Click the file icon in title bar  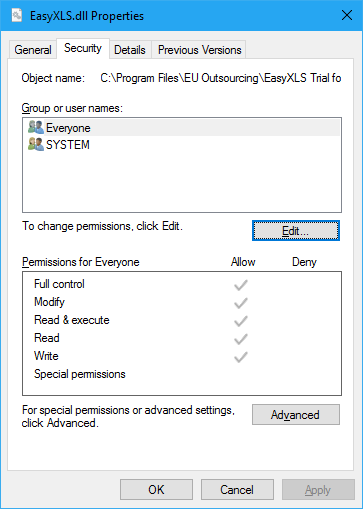pyautogui.click(x=17, y=16)
